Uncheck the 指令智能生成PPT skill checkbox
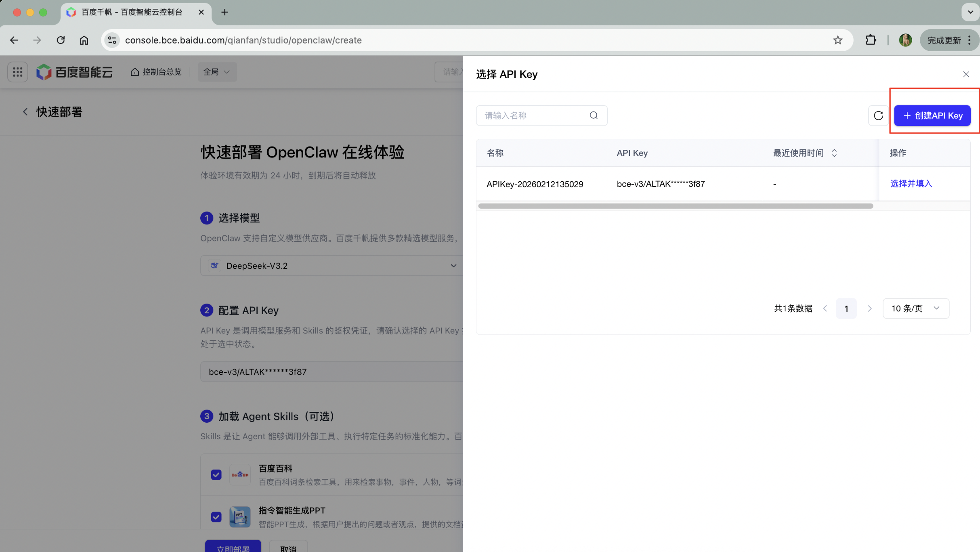This screenshot has width=980, height=552. (x=216, y=517)
